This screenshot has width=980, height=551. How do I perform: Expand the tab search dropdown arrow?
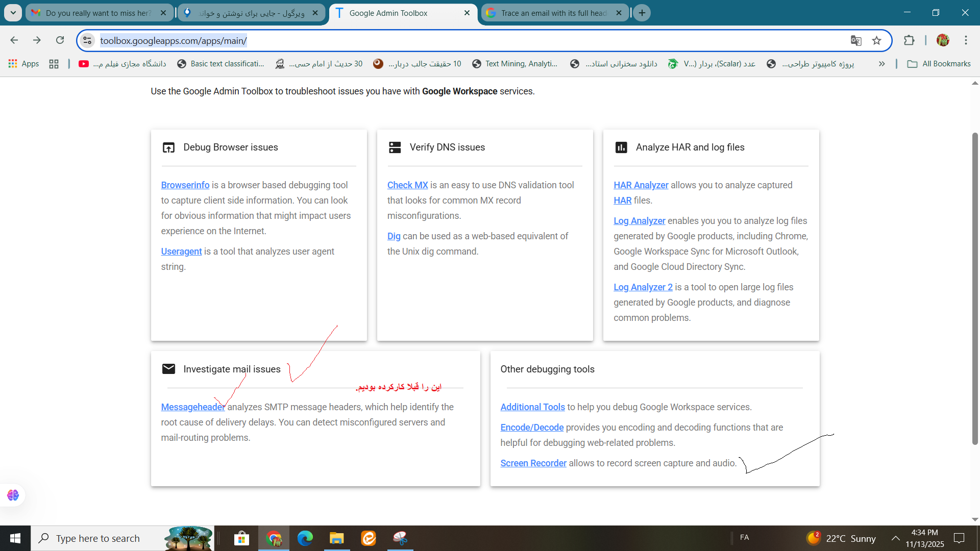pos(13,13)
